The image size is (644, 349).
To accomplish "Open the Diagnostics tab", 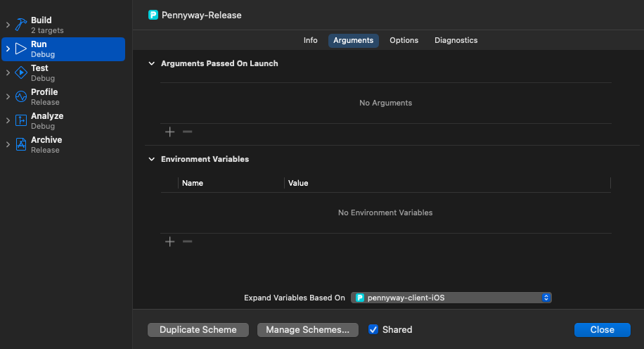I will 456,40.
